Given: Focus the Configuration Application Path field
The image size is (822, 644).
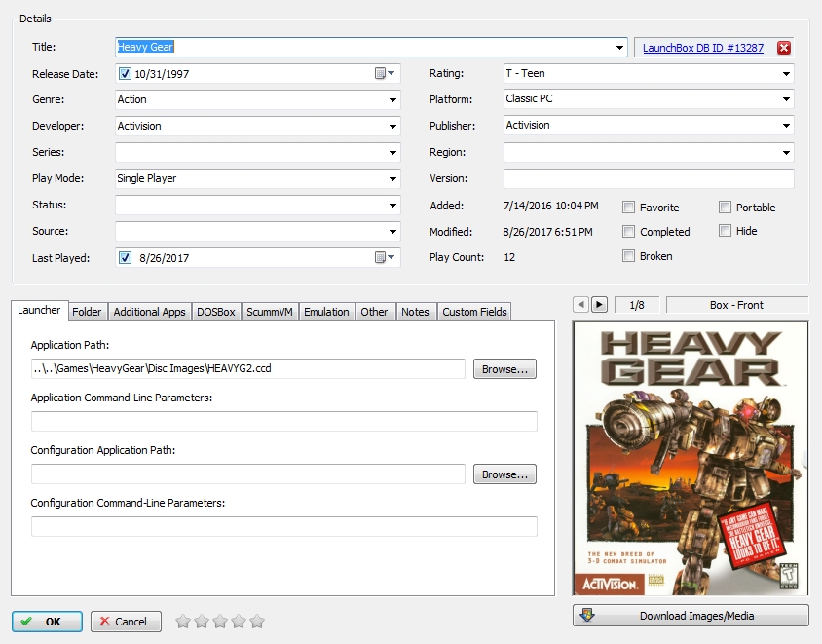Looking at the screenshot, I should click(x=248, y=474).
